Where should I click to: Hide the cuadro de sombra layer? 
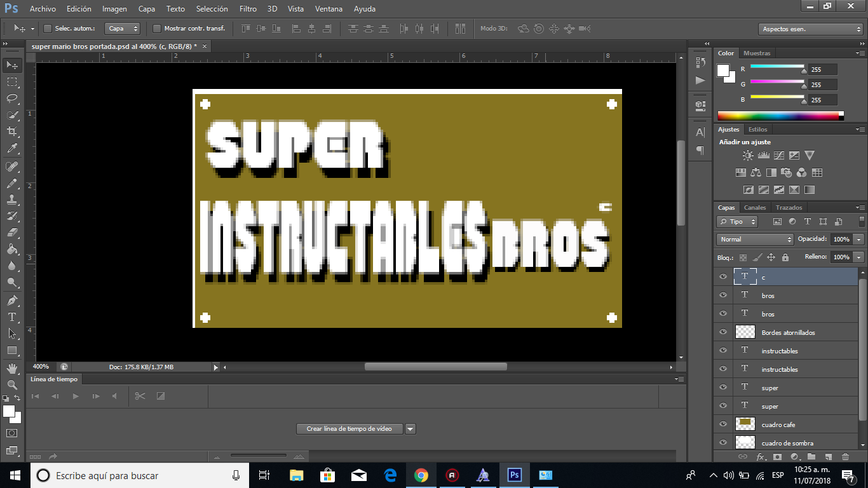tap(722, 443)
